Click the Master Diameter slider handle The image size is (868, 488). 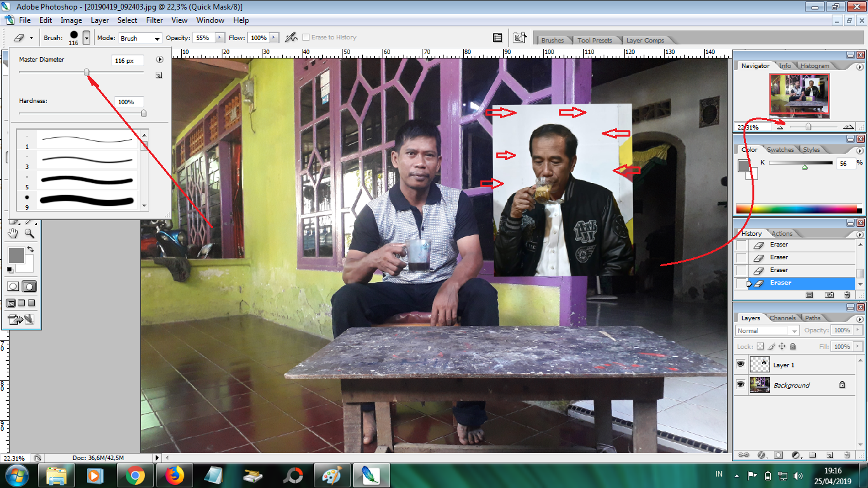(x=86, y=72)
